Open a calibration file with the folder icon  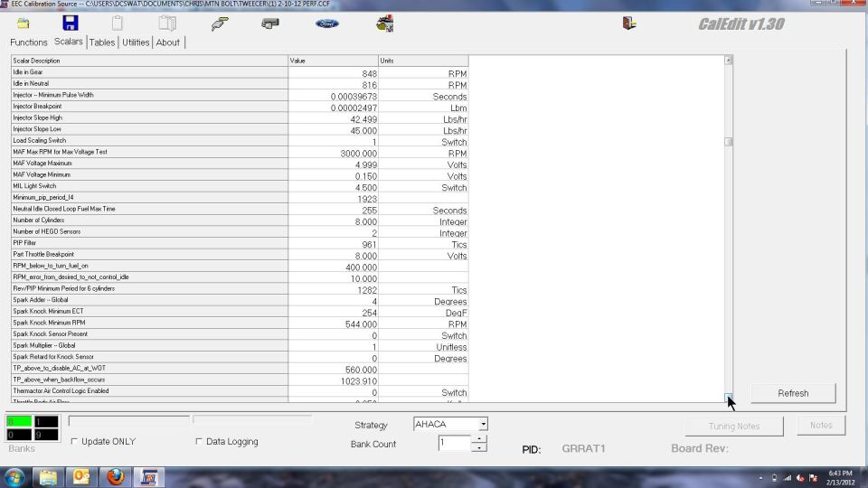[24, 23]
